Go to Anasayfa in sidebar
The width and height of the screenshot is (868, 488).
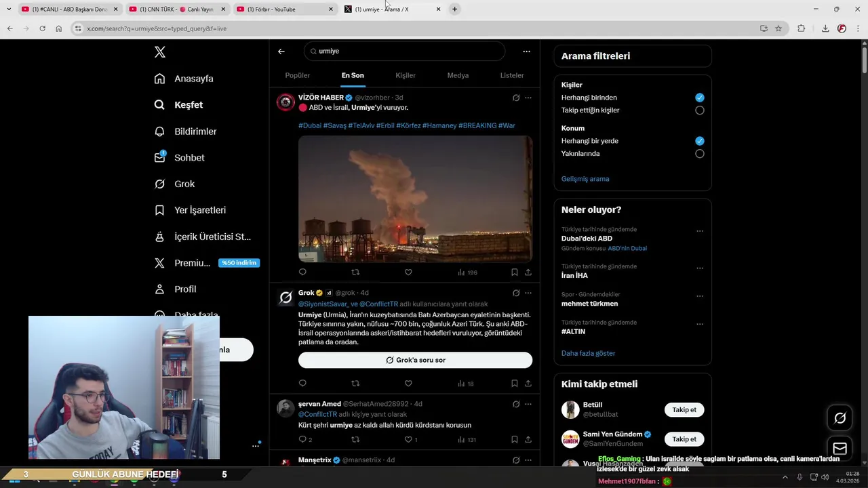184,79
